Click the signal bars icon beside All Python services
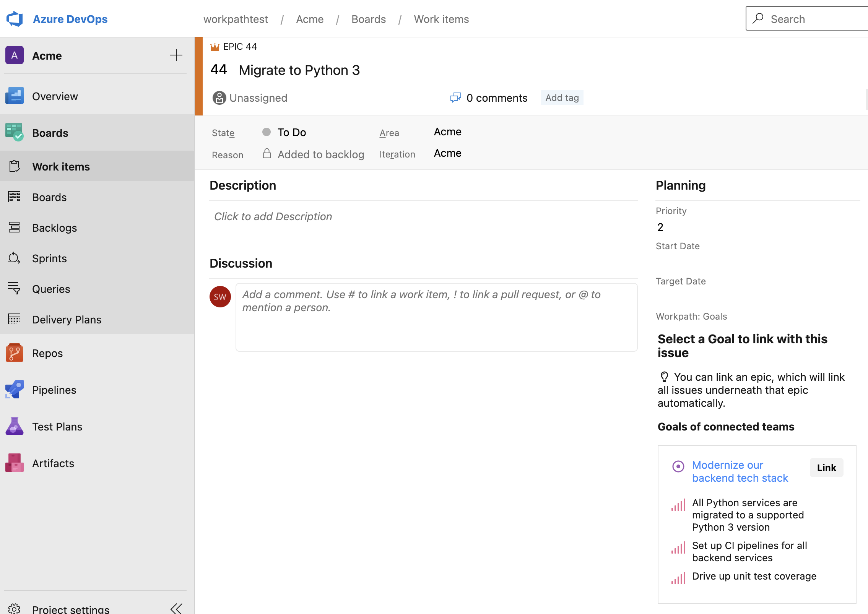 678,505
